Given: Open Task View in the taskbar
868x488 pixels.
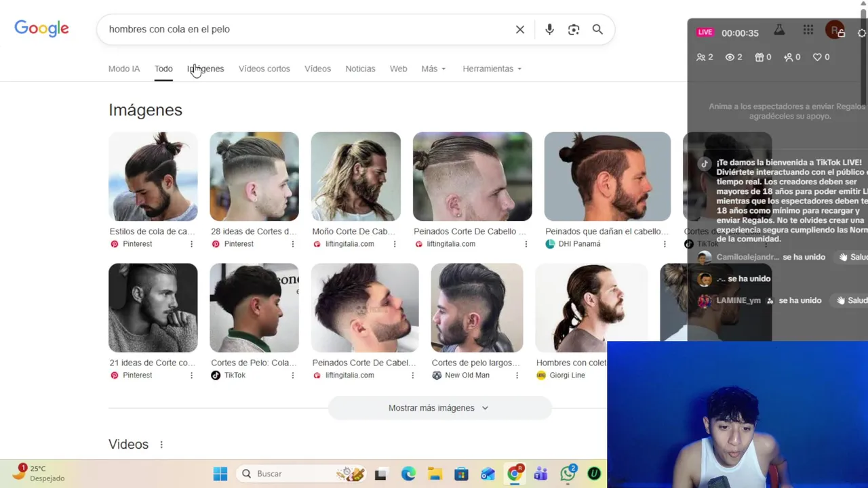Looking at the screenshot, I should (x=380, y=474).
